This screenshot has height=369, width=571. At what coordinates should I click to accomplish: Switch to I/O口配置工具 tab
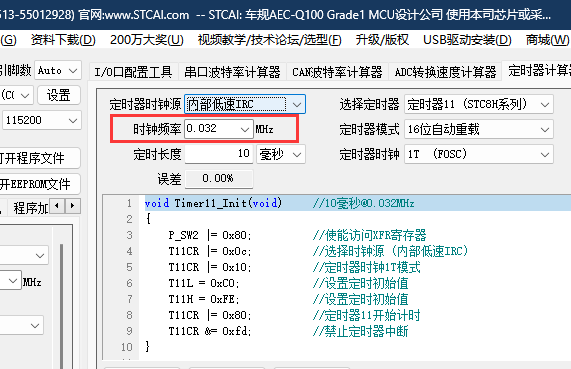tap(133, 72)
